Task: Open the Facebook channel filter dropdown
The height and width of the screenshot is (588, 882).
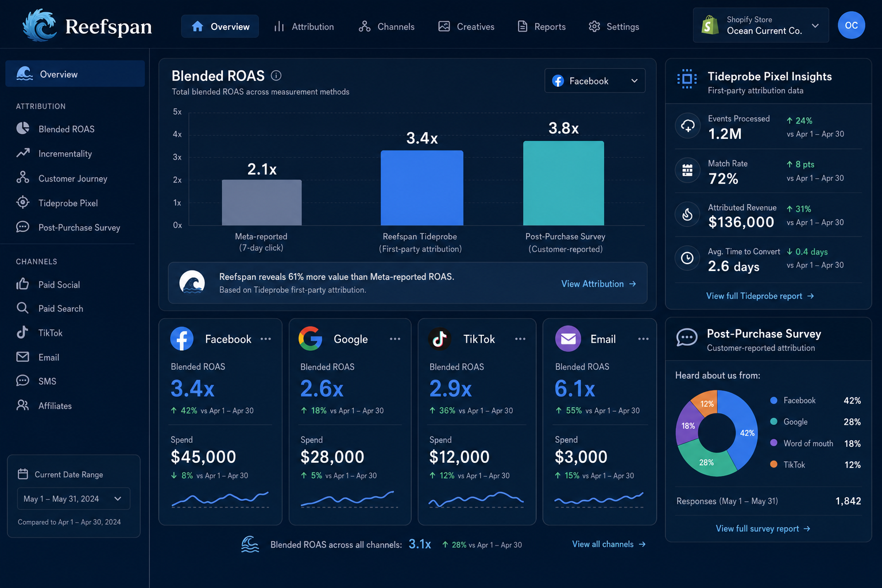Action: click(x=595, y=81)
